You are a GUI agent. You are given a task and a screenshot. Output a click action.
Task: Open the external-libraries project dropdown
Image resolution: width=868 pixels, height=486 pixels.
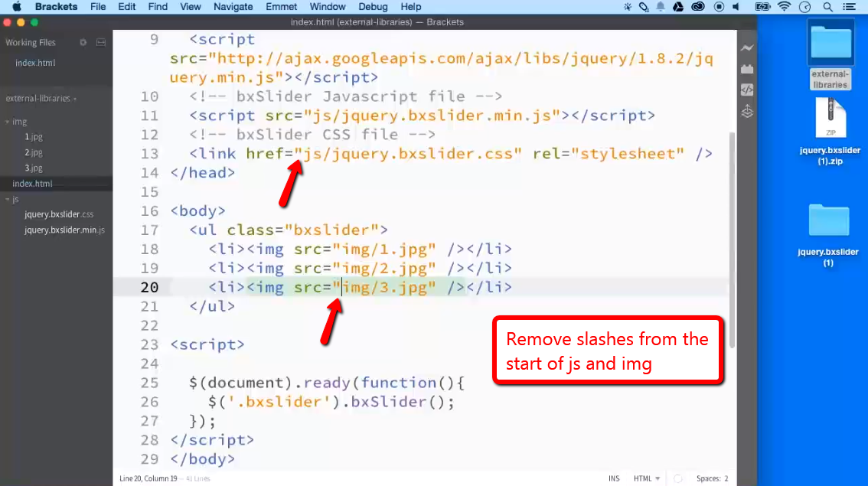tap(41, 99)
